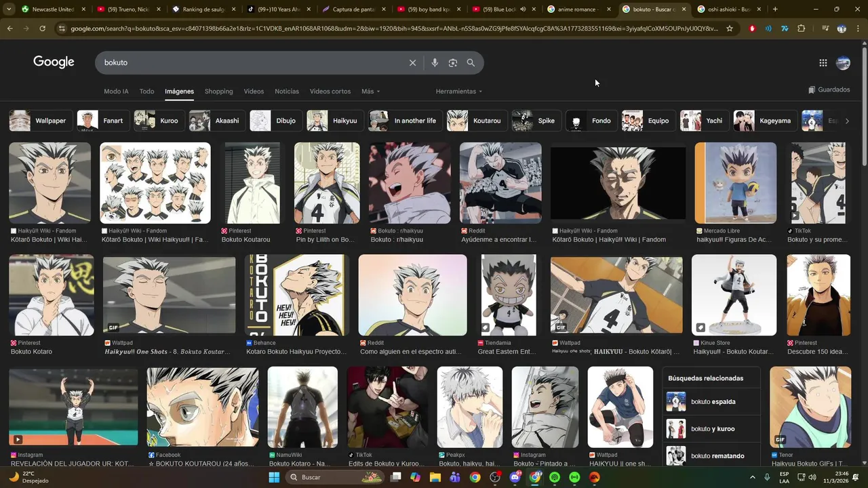Open related search bokuto espalda

711,402
